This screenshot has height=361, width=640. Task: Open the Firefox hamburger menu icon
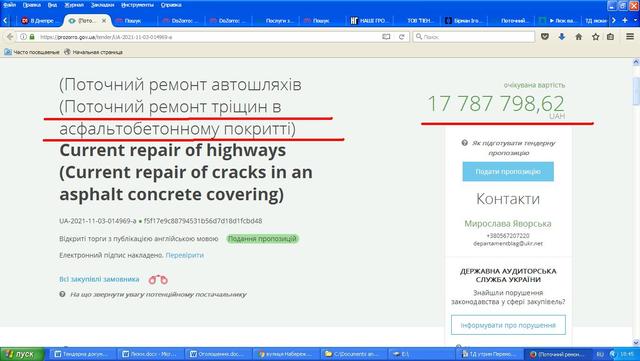coord(630,37)
